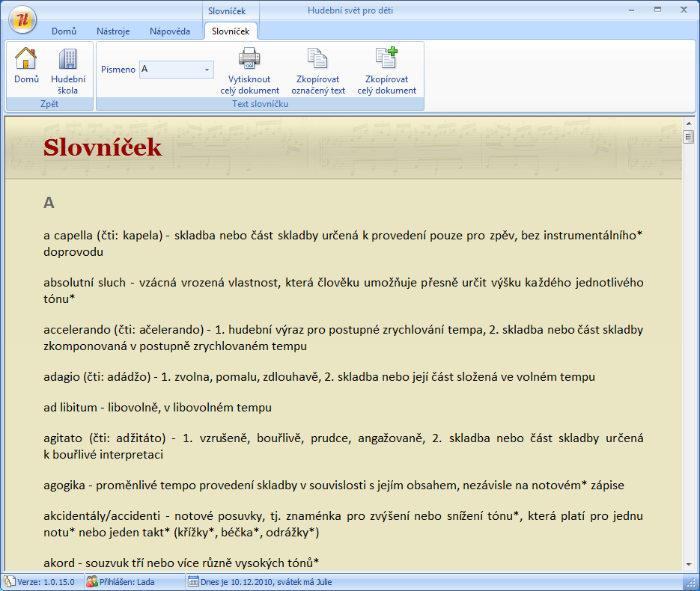Screen dimensions: 700x591
Task: Click the 'accelerando' glossary entry
Action: 344,337
